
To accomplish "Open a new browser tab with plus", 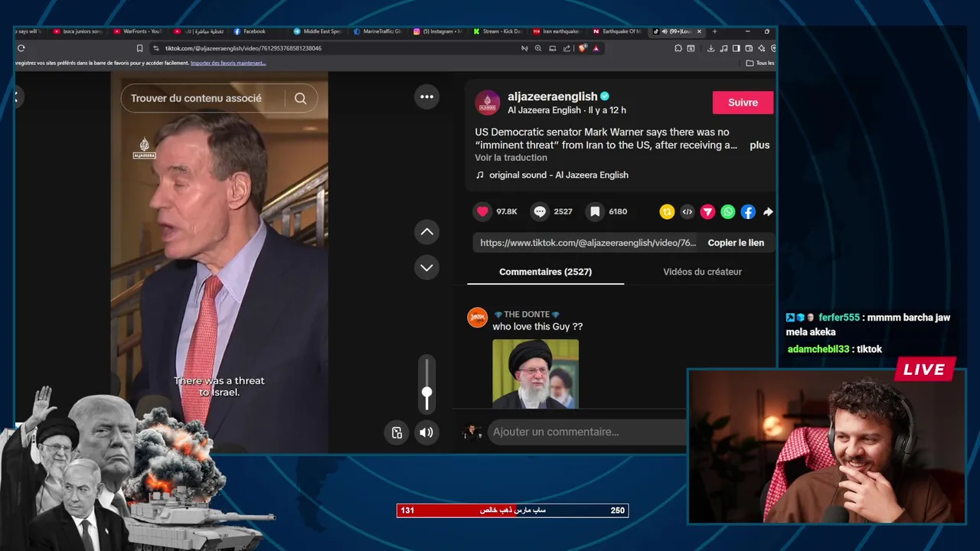I will tap(714, 31).
